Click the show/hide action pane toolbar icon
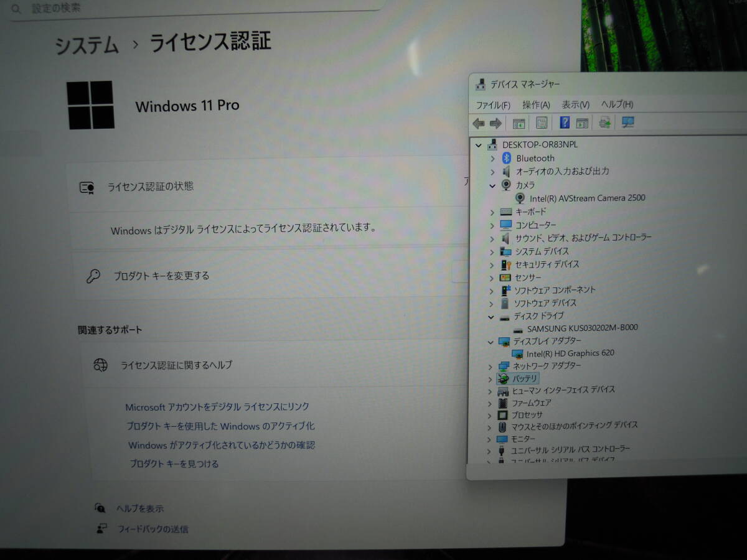Image resolution: width=747 pixels, height=560 pixels. pos(582,123)
